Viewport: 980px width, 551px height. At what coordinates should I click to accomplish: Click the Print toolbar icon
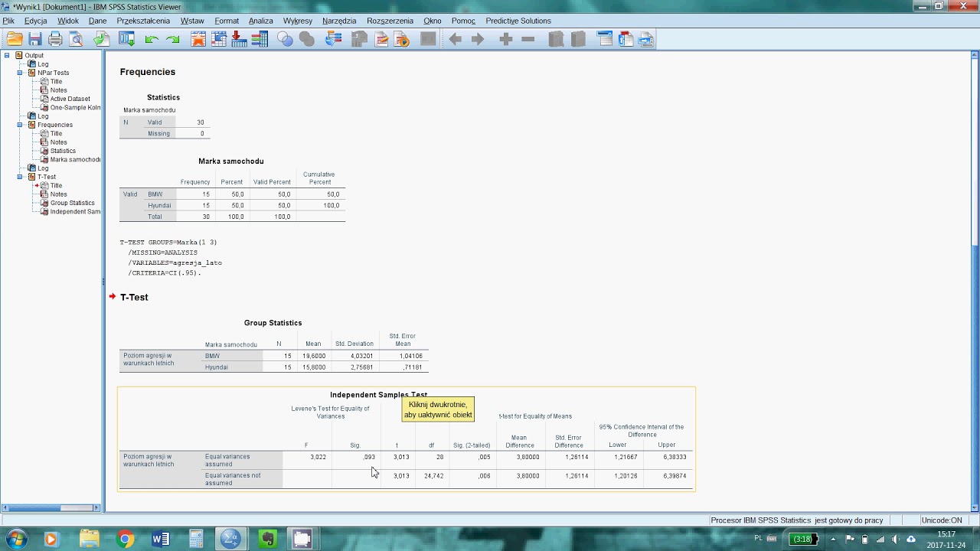[x=55, y=39]
